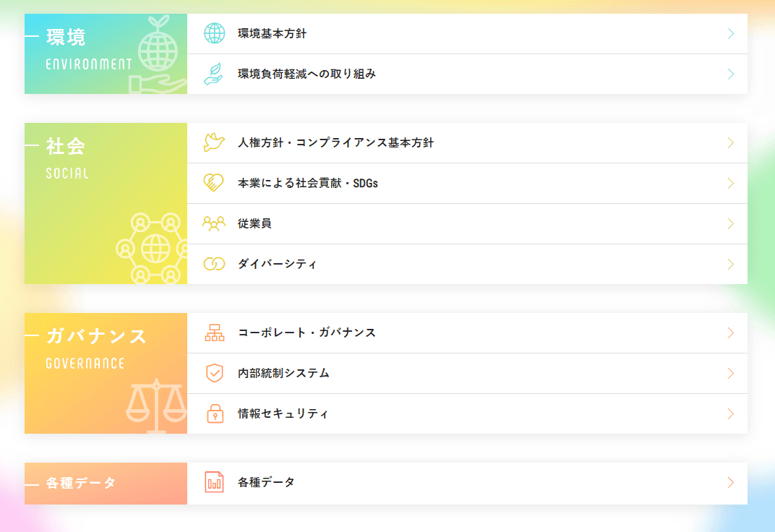Select the 社会 SOCIAL category panel
This screenshot has width=775, height=532.
[x=106, y=203]
